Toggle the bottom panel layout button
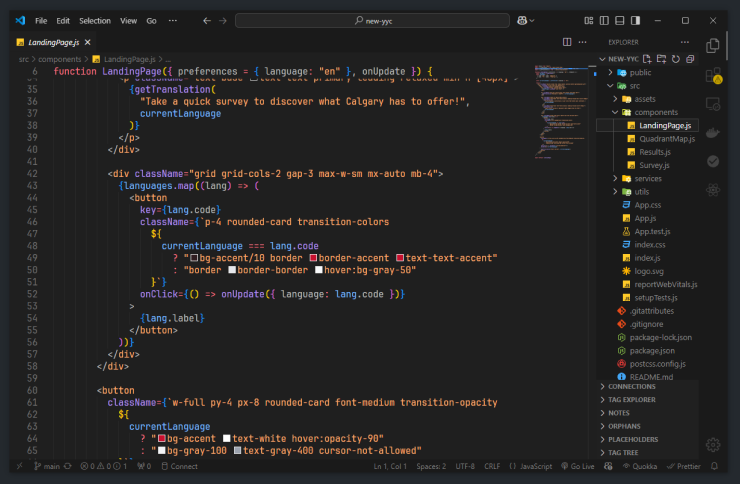Viewport: 740px width, 484px height. (620, 20)
